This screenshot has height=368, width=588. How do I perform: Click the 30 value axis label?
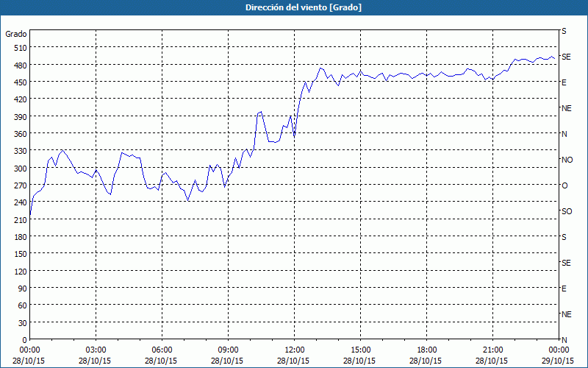click(x=23, y=323)
